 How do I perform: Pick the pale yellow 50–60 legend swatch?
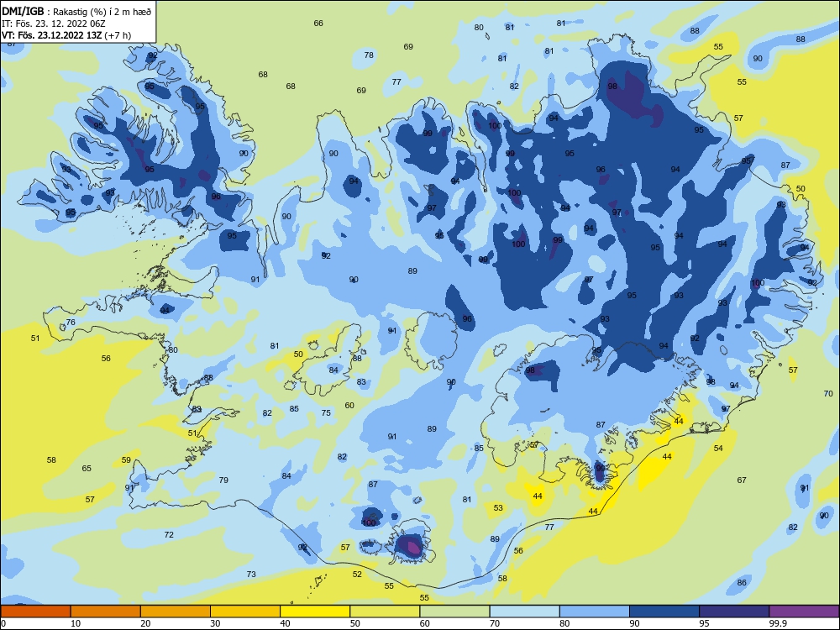pos(385,612)
